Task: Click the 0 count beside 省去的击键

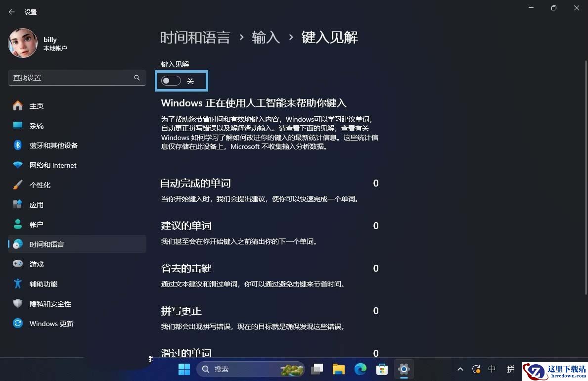Action: [376, 268]
